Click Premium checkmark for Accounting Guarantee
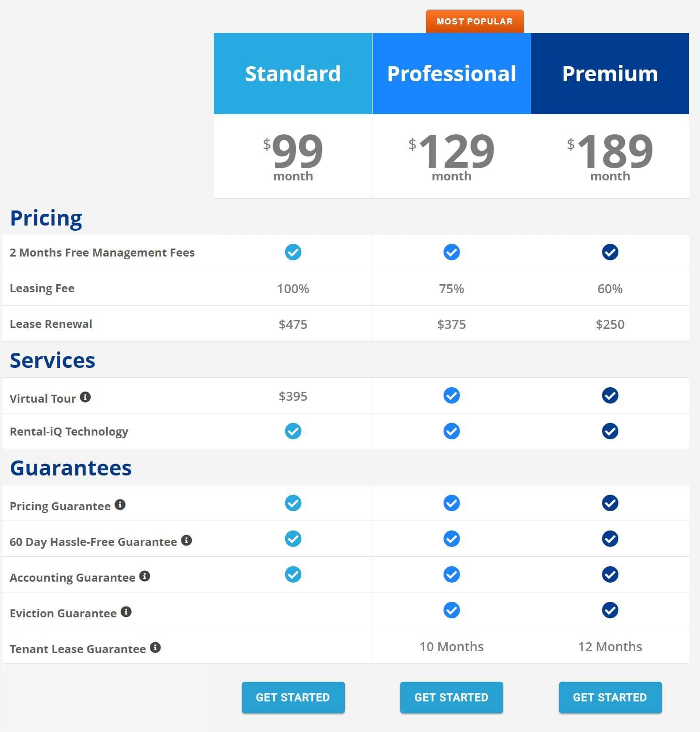 [x=610, y=575]
